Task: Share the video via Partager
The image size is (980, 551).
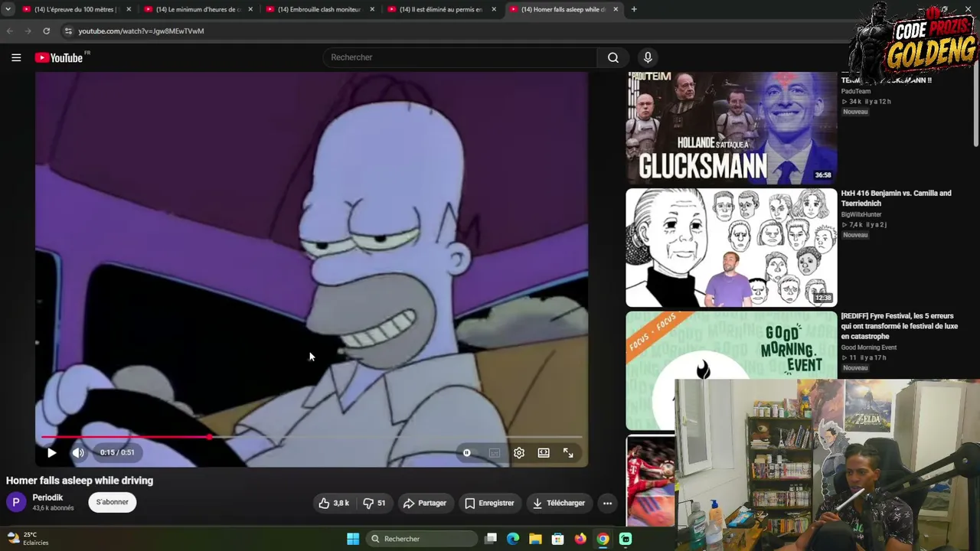Action: (424, 503)
